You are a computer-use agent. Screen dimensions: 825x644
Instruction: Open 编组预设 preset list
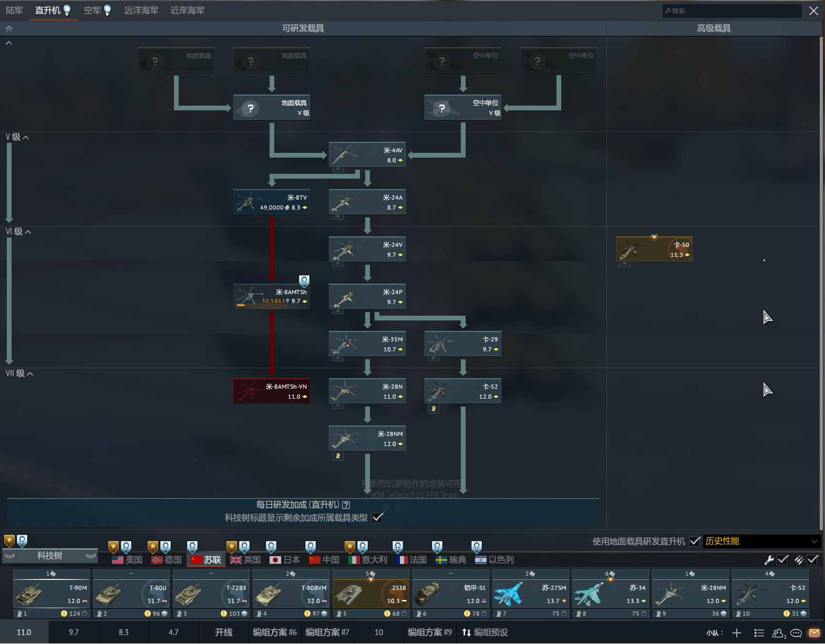[485, 632]
